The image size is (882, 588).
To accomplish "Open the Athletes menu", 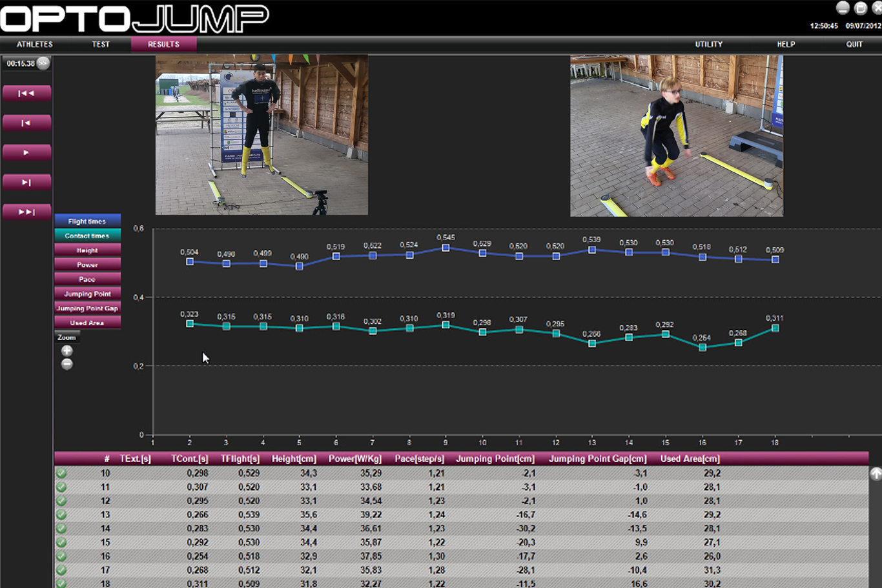I will 35,45.
